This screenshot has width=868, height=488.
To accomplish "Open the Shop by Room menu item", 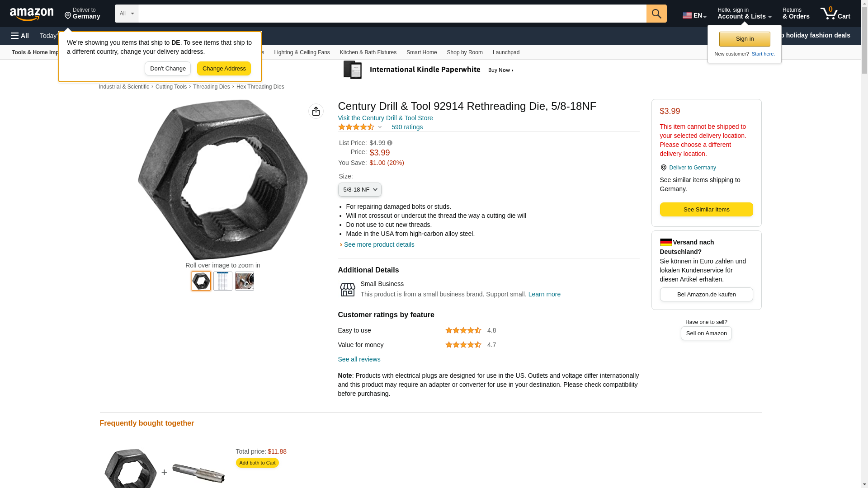I will coord(464,52).
